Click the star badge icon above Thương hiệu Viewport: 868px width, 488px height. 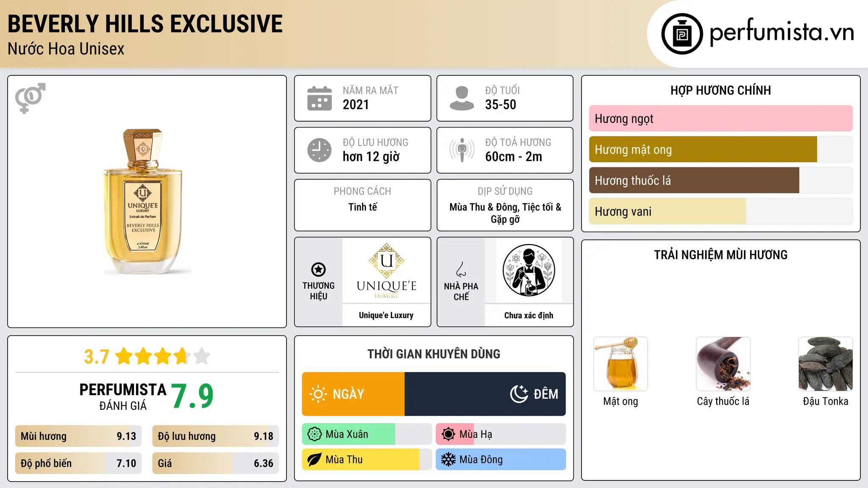[318, 269]
